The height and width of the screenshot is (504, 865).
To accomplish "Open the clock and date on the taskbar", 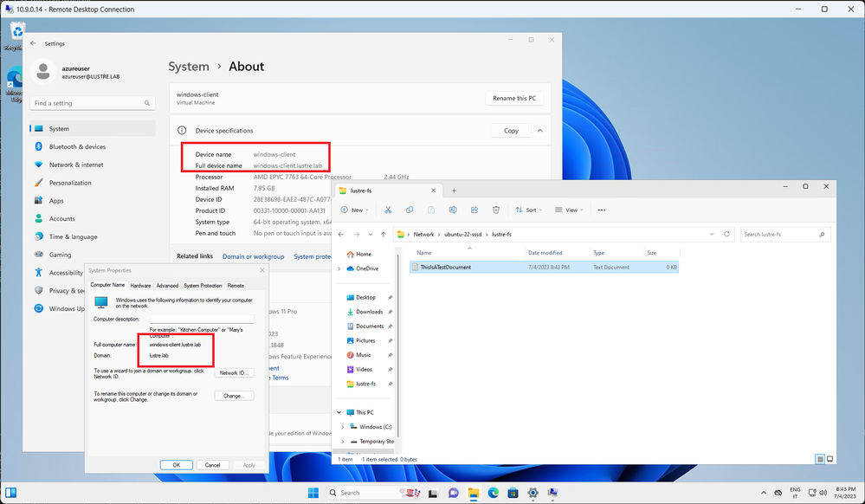I will pos(846,493).
